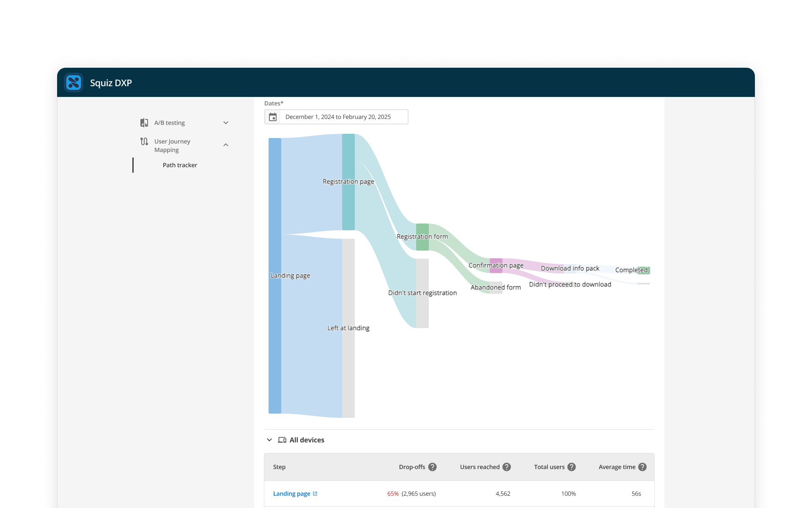Click the date range input field
812x508 pixels.
coord(336,117)
